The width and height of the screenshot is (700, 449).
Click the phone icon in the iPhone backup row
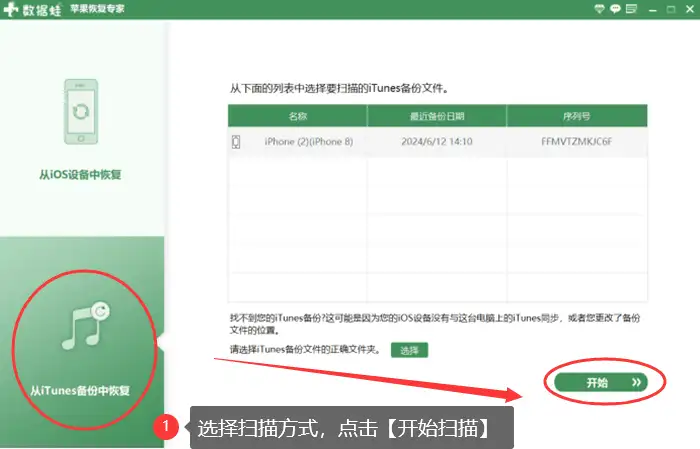point(236,142)
